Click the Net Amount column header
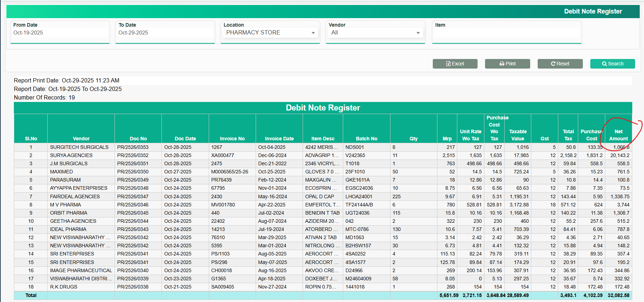Screen dimensions: 644x302 point(618,135)
